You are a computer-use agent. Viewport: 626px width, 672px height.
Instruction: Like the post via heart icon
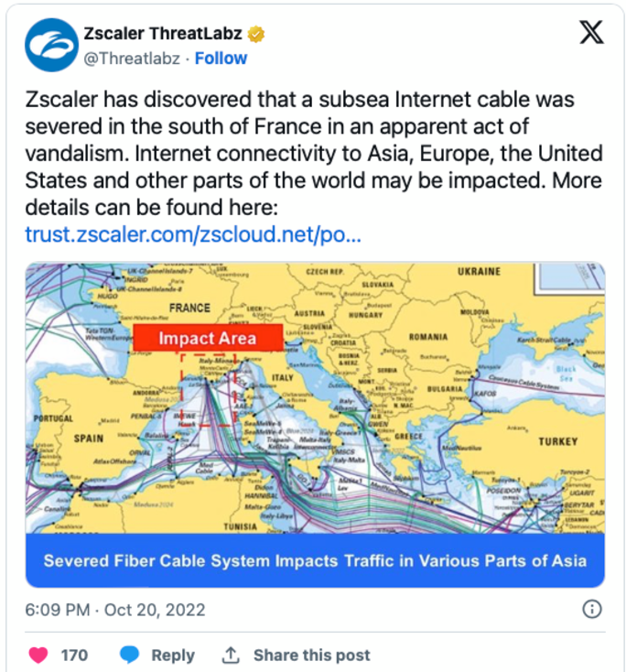[38, 655]
